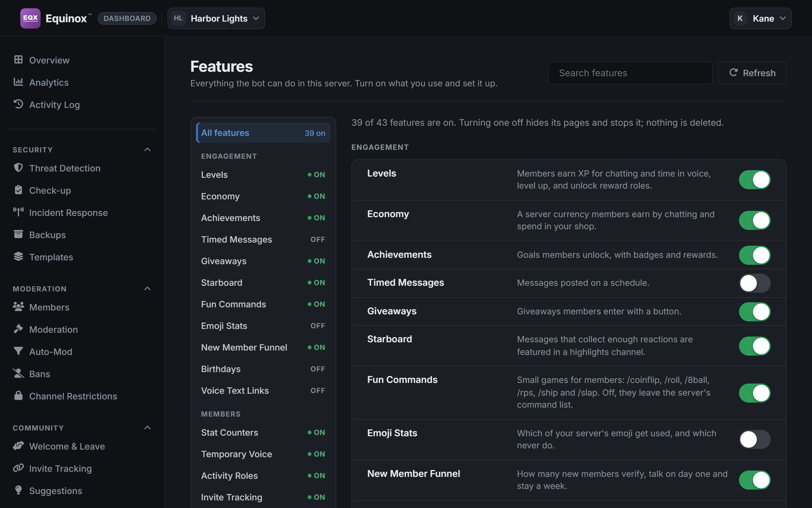Click the Equinox EQX logo icon
This screenshot has height=508, width=812.
click(x=30, y=18)
